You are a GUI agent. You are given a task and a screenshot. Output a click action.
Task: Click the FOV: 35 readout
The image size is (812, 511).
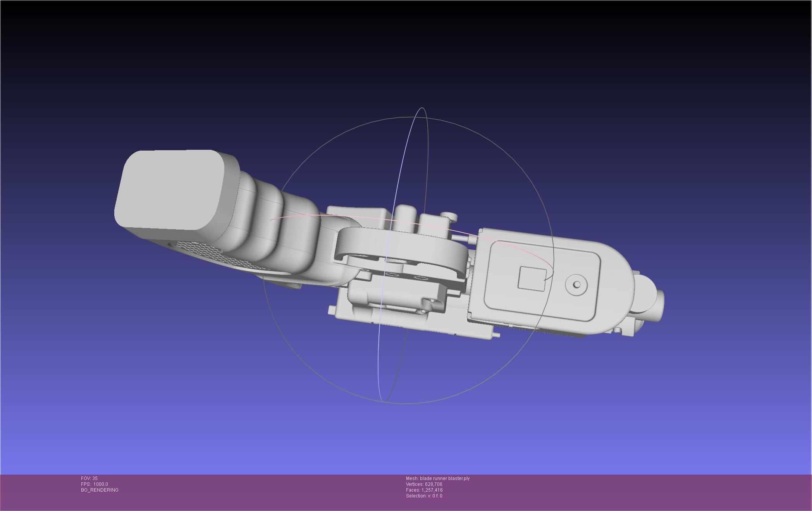tap(89, 478)
